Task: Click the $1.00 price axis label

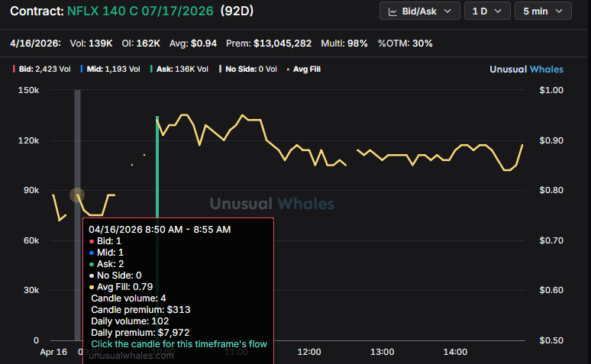Action: (x=551, y=91)
